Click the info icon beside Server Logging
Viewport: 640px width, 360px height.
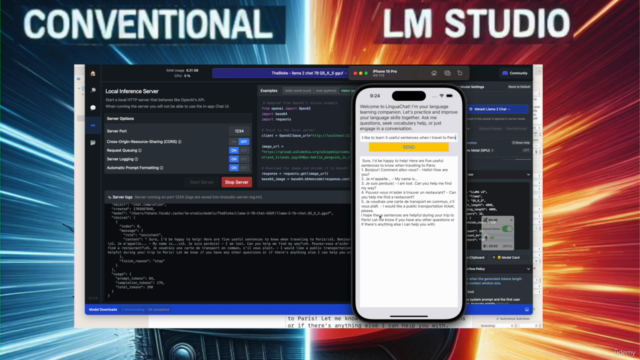136,159
